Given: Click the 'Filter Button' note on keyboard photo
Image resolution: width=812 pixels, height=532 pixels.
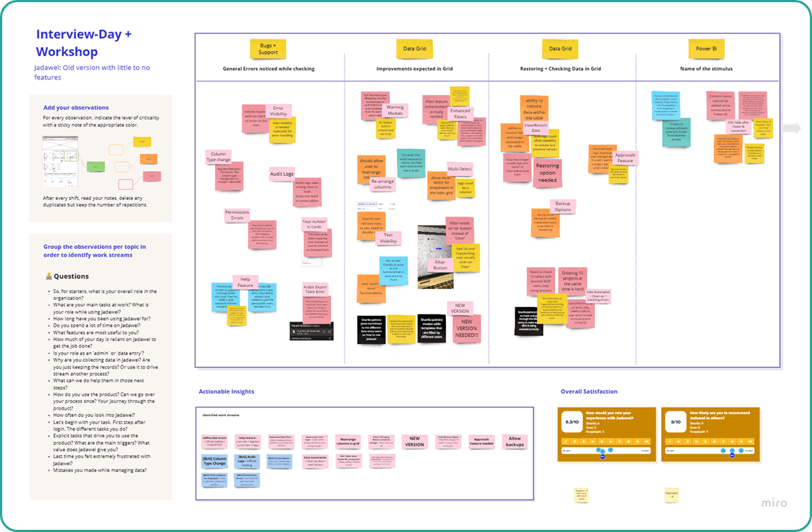Looking at the screenshot, I should (x=440, y=265).
